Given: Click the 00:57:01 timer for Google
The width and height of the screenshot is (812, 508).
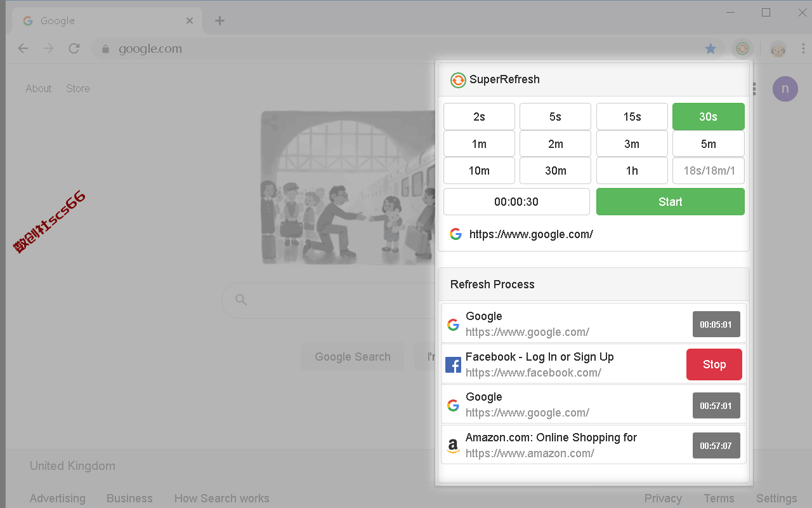Looking at the screenshot, I should click(716, 405).
